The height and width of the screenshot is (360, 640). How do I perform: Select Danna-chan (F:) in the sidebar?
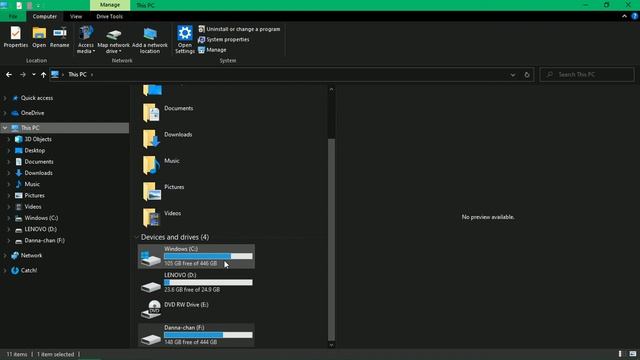pyautogui.click(x=44, y=240)
